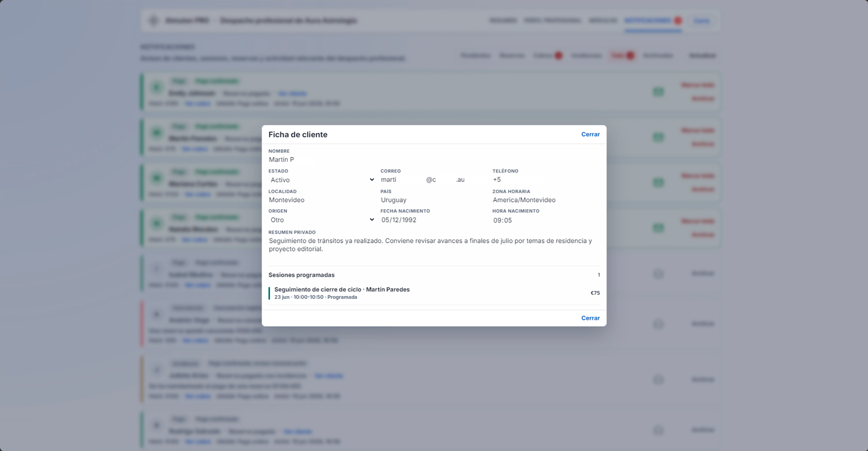Image resolution: width=868 pixels, height=451 pixels.
Task: Edit the Nombre field showing Martin P
Action: [434, 159]
